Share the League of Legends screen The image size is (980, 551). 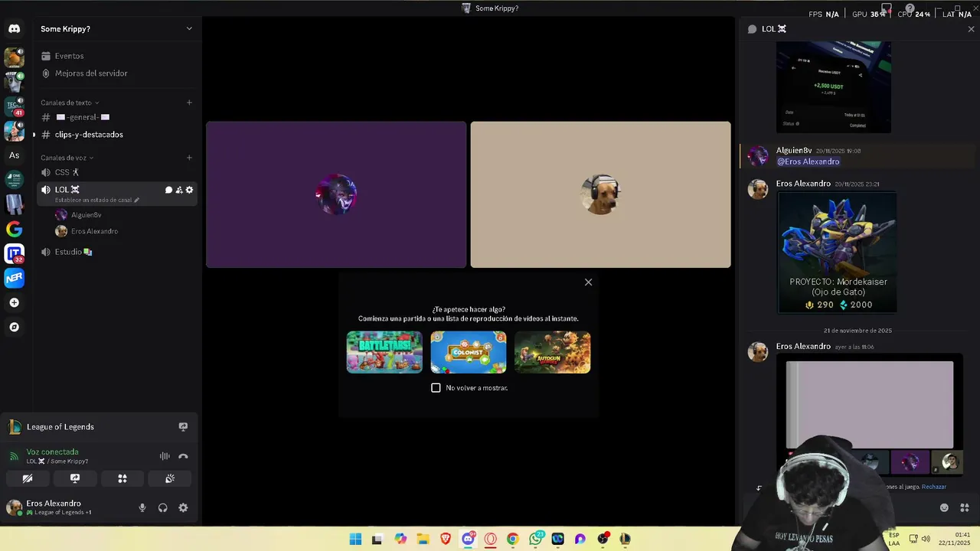tap(183, 427)
